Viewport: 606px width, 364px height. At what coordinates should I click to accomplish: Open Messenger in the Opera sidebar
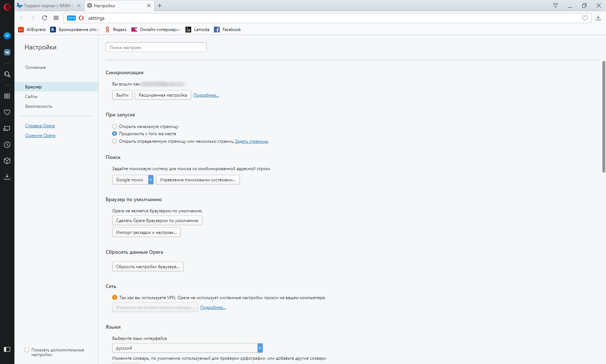click(x=7, y=36)
